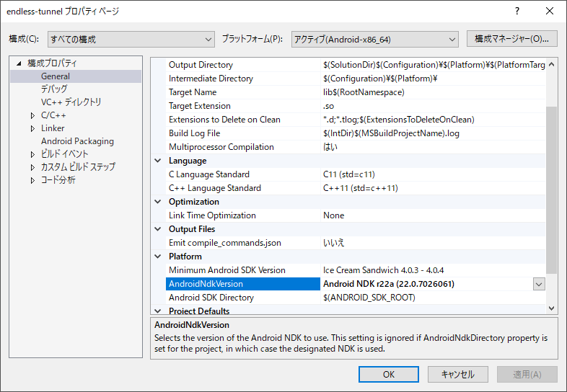Expand the カスタム ビルド ステップ node
The height and width of the screenshot is (392, 567).
(x=32, y=168)
